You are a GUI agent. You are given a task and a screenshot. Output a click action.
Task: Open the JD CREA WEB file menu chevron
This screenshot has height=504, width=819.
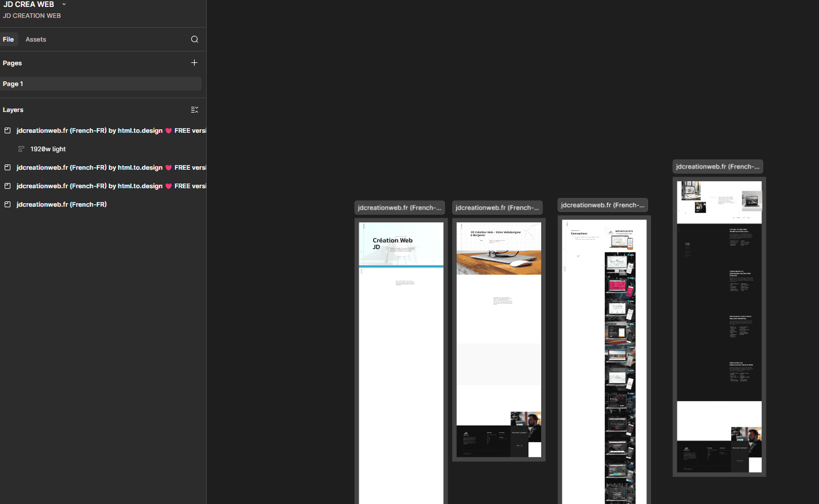[64, 4]
